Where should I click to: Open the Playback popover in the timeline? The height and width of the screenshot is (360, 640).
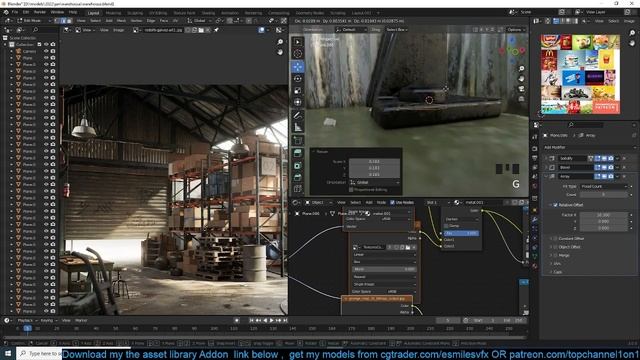coord(27,320)
